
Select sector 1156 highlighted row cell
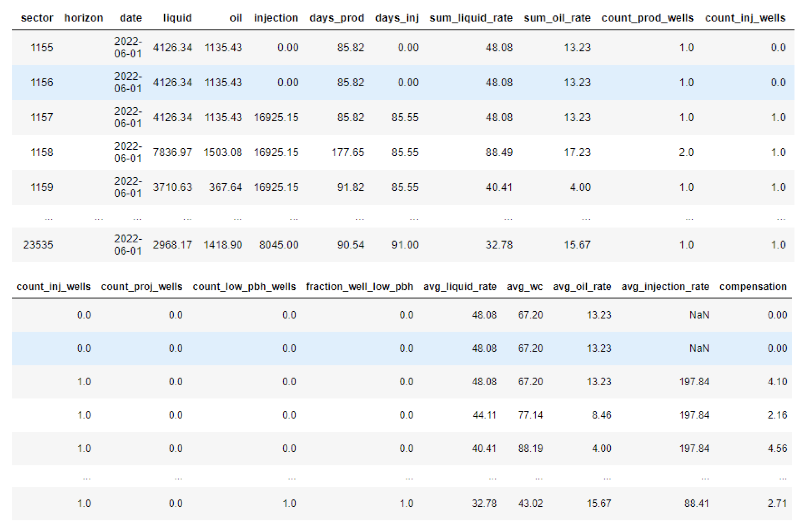coord(42,83)
